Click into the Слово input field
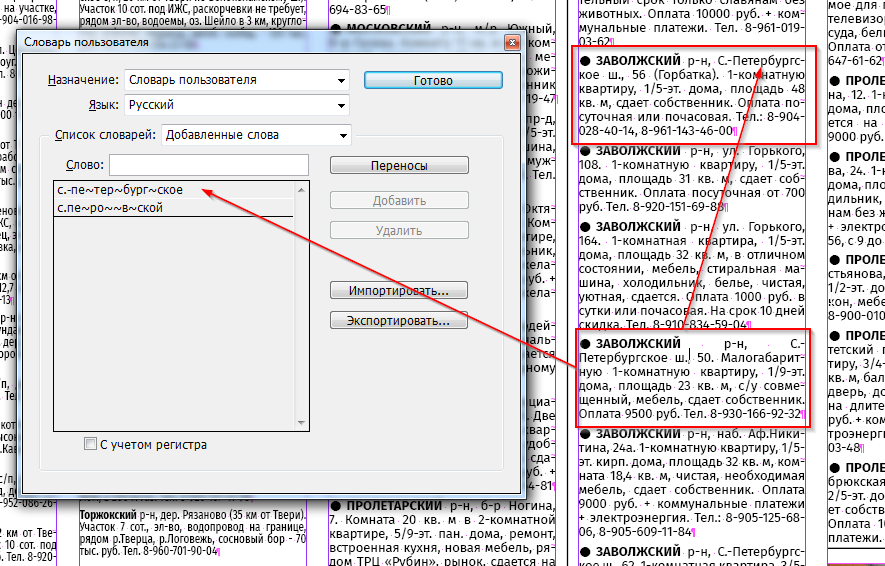This screenshot has height=566, width=885. [x=209, y=165]
